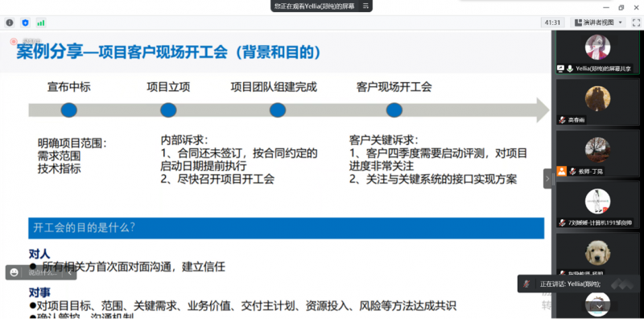Restore down the meeting window
Image resolution: width=644 pixels, height=319 pixels.
coord(621,7)
